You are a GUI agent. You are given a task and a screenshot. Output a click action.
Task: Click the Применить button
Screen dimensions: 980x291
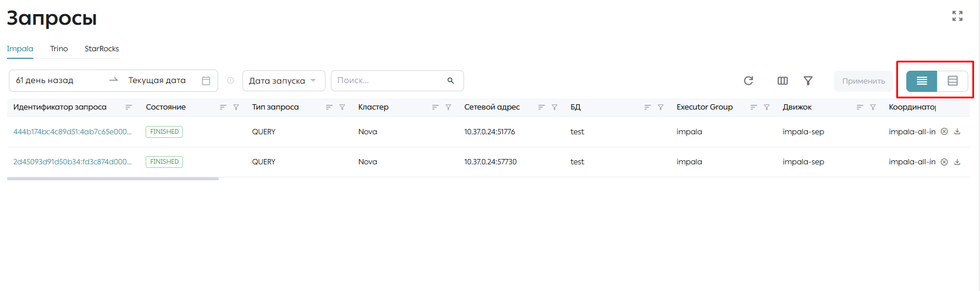tap(863, 81)
